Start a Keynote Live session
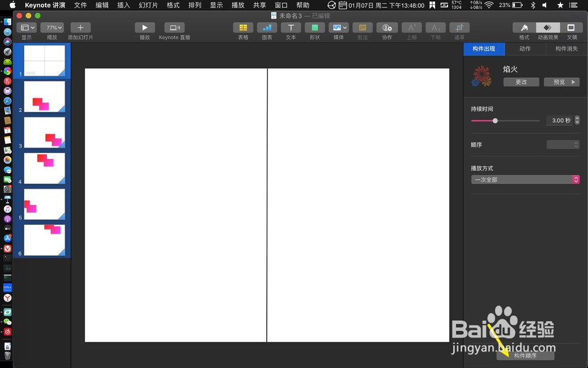 tap(173, 28)
